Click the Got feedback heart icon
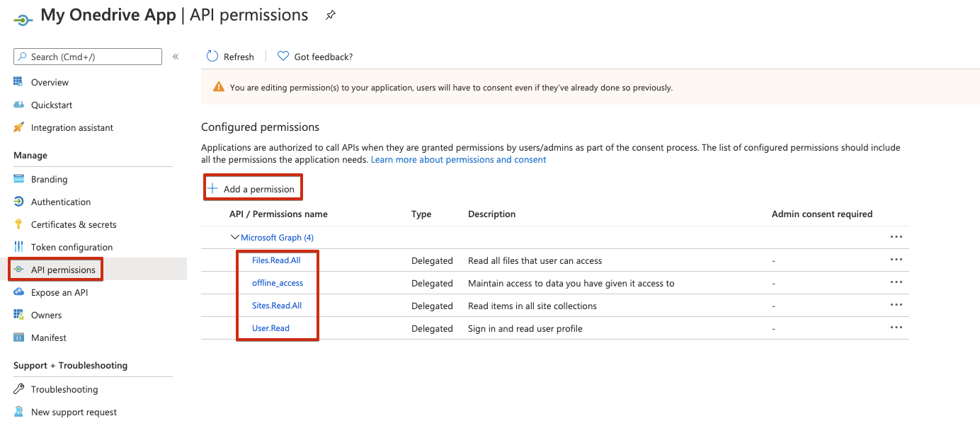 (283, 57)
